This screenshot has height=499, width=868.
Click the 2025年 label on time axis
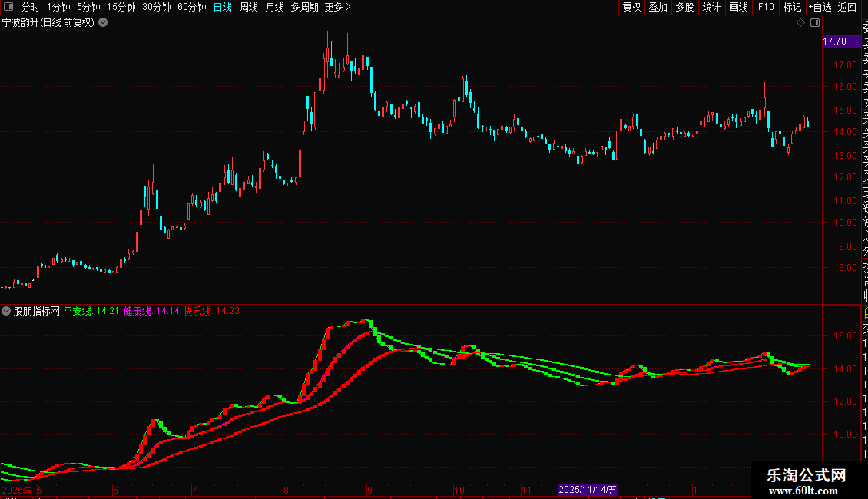pyautogui.click(x=17, y=490)
